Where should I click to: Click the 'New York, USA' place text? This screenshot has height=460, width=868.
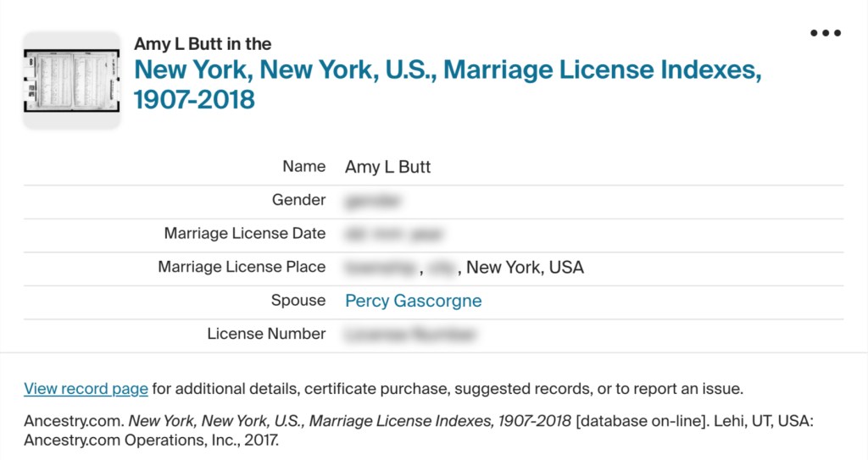point(525,268)
